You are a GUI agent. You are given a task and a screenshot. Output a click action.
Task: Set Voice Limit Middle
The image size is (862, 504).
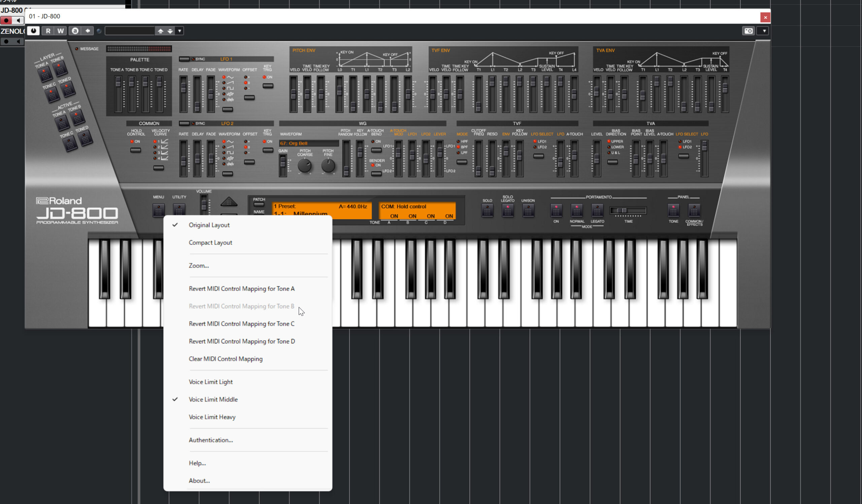247,399
